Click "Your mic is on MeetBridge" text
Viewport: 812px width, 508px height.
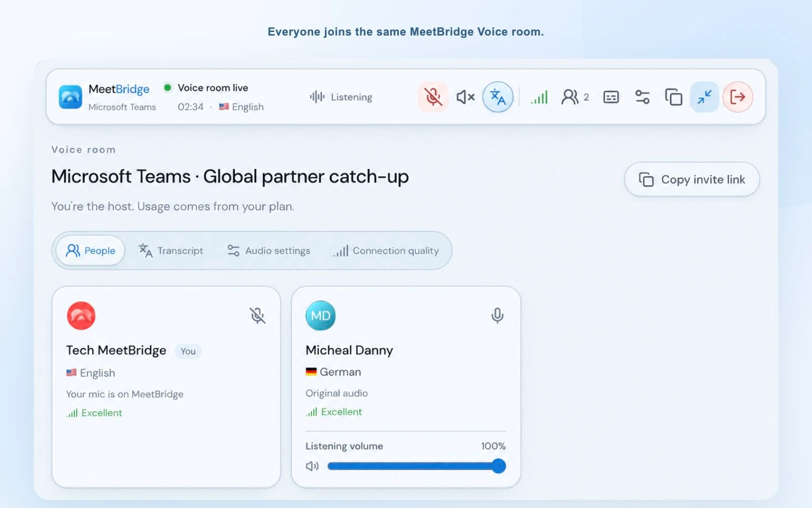pos(125,394)
